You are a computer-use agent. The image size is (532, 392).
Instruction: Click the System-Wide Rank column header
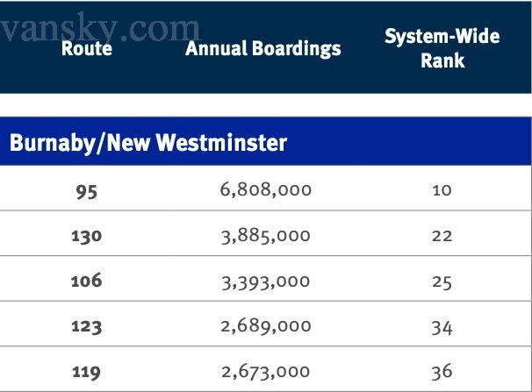pyautogui.click(x=442, y=48)
